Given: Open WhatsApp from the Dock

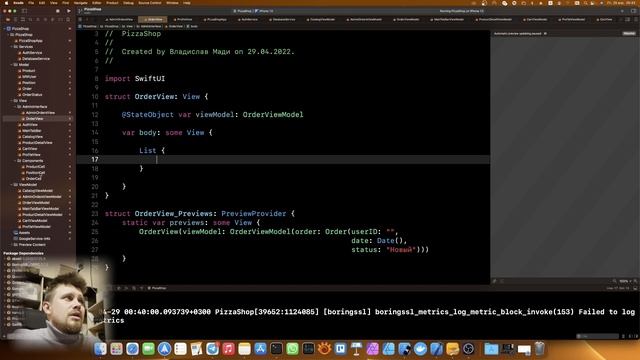Looking at the screenshot, I should click(x=292, y=349).
